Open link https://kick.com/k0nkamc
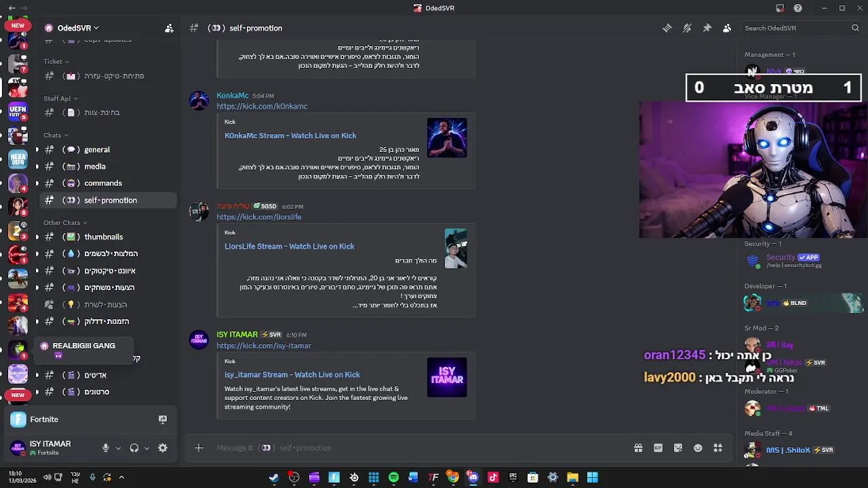The image size is (868, 488). coord(262,106)
